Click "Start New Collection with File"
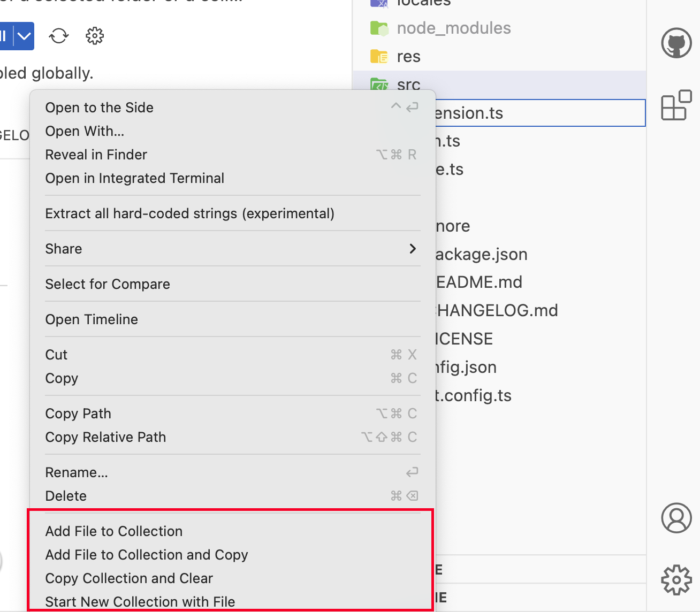The height and width of the screenshot is (612, 700). [140, 601]
